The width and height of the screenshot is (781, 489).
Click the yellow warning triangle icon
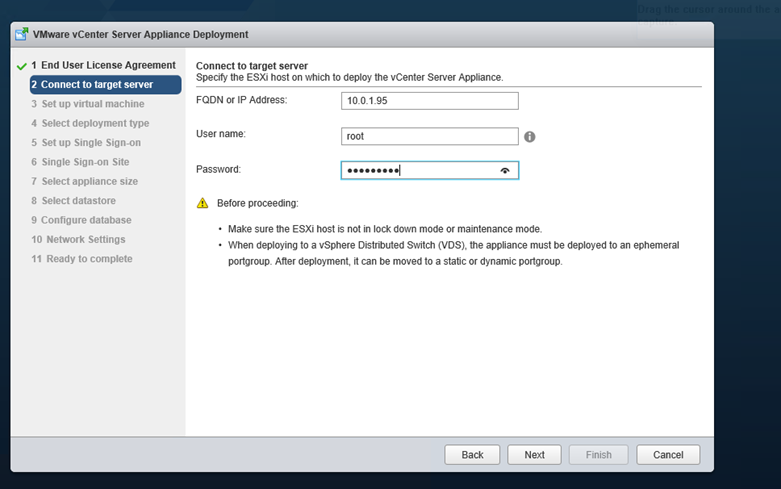coord(202,203)
